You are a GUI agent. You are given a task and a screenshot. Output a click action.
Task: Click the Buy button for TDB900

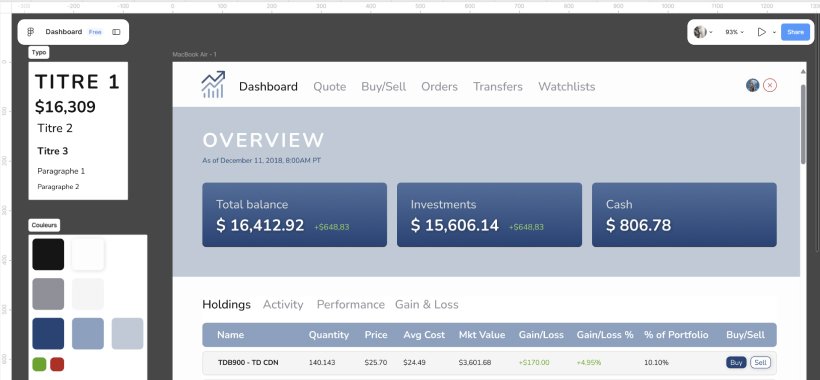coord(736,362)
